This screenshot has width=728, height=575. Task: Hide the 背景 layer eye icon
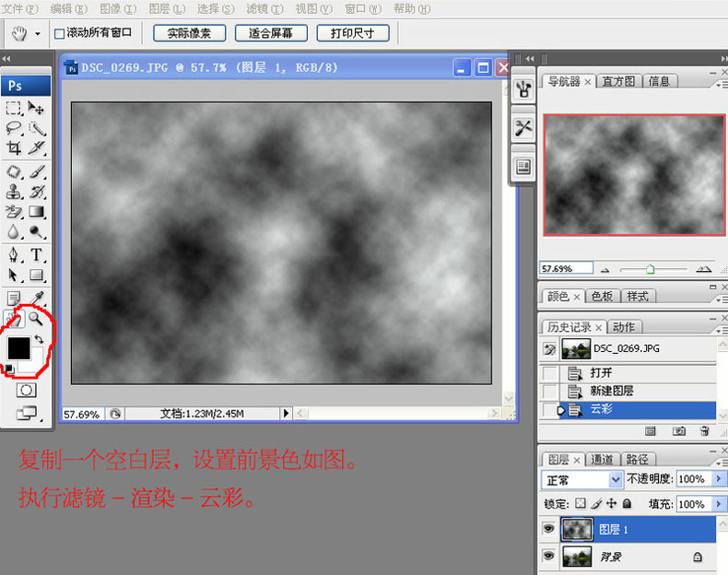(x=549, y=556)
